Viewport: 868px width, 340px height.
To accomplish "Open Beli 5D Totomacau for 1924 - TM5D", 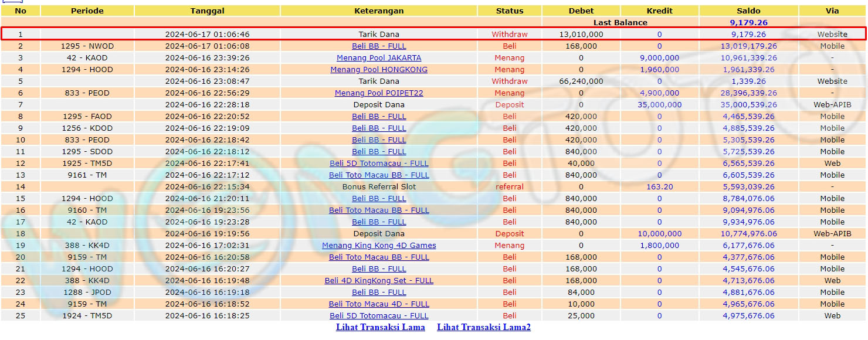I will [379, 316].
